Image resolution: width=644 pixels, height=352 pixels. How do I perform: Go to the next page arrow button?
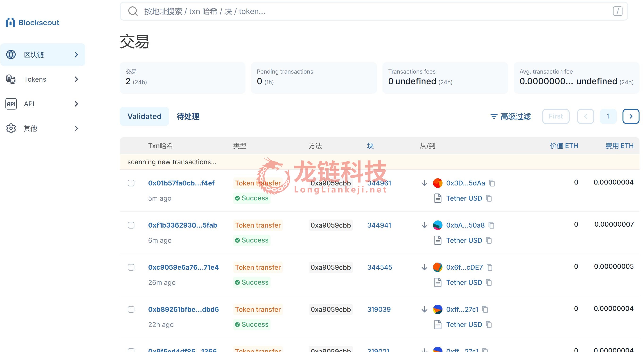click(x=631, y=116)
